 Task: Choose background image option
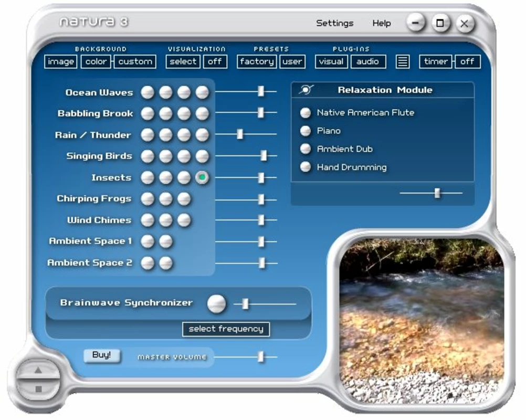coord(61,62)
